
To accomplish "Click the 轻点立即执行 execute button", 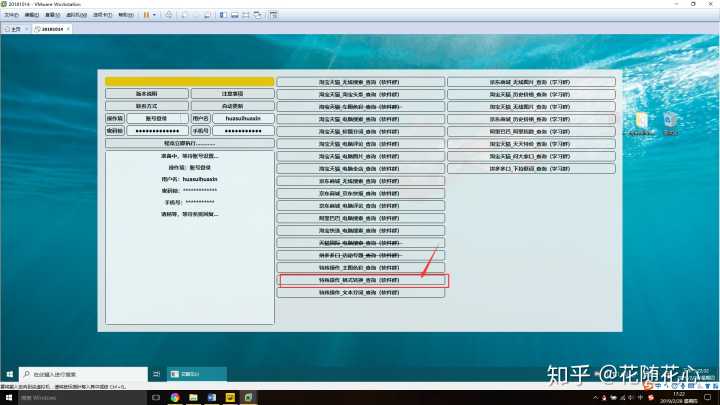I will click(x=189, y=143).
